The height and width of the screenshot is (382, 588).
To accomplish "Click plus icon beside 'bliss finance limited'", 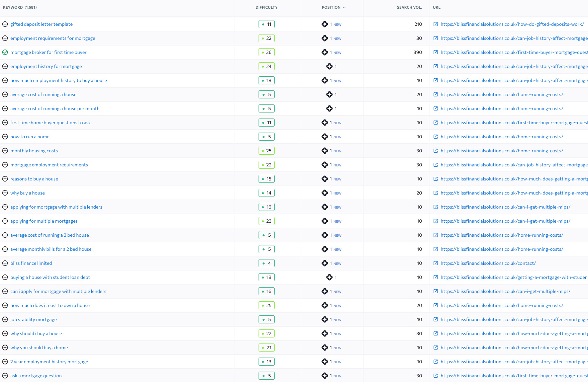I will (5, 263).
